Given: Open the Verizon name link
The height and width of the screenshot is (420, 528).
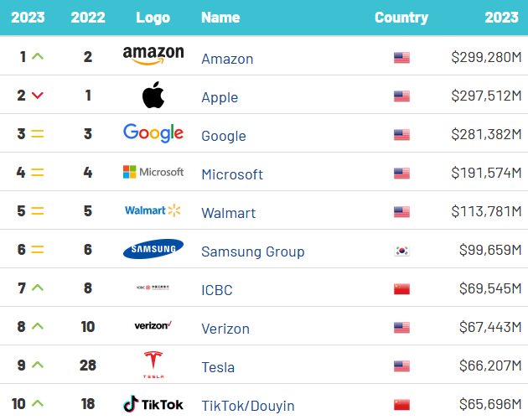Looking at the screenshot, I should pyautogui.click(x=225, y=329).
